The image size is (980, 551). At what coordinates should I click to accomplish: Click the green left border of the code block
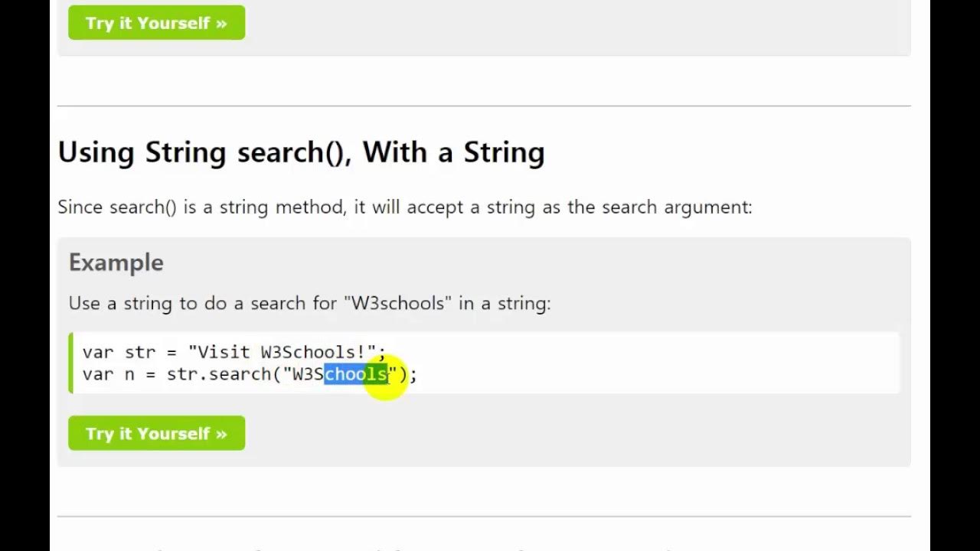click(70, 363)
